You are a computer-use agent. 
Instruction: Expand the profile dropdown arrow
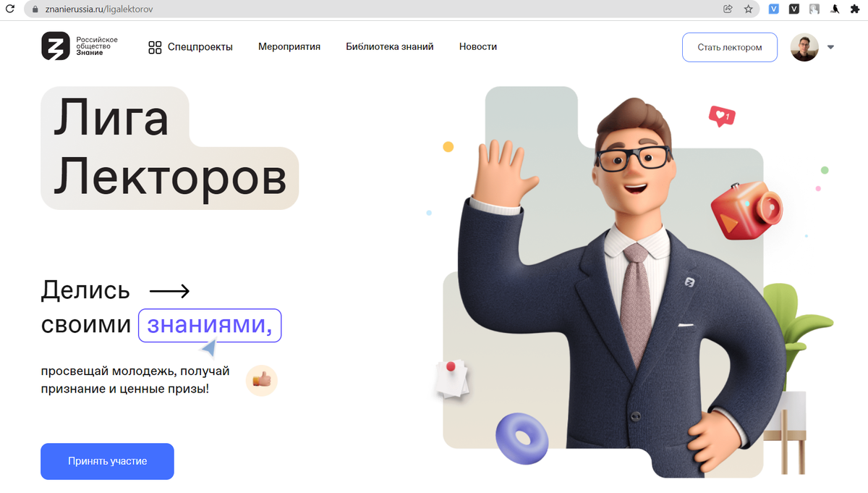point(830,47)
